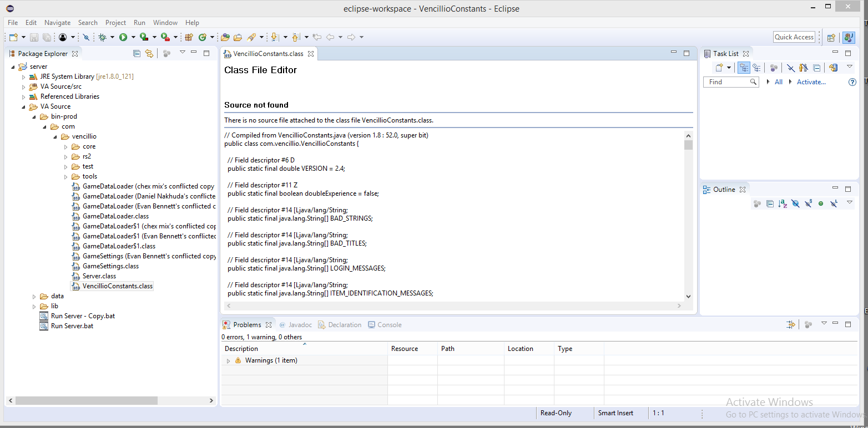Click the user profile icon in the toolbar
The height and width of the screenshot is (428, 868).
coord(63,37)
